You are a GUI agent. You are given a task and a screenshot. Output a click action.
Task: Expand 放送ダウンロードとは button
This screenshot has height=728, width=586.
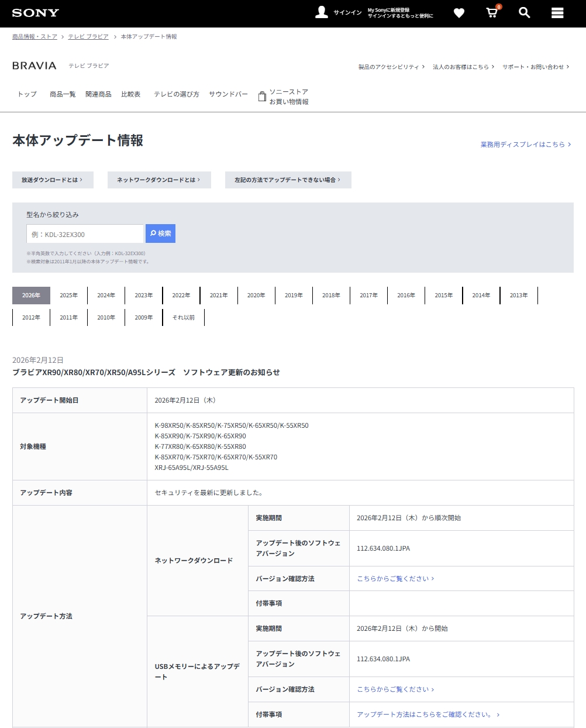click(53, 180)
